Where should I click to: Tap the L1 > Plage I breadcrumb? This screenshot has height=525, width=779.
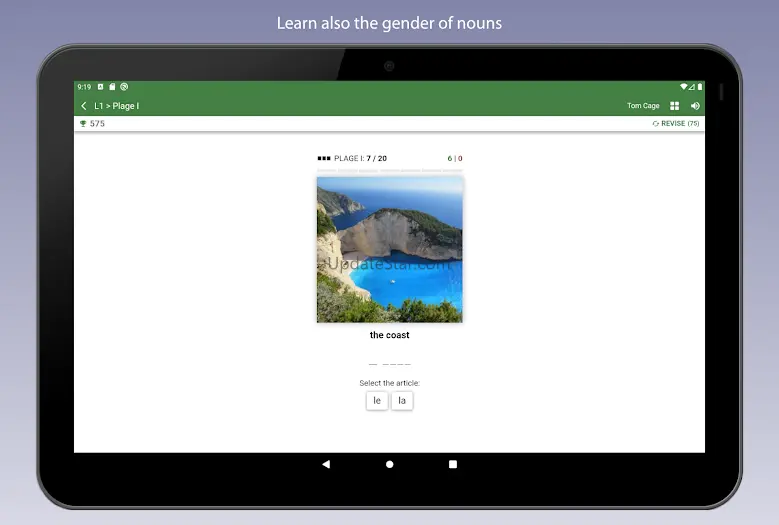click(117, 106)
